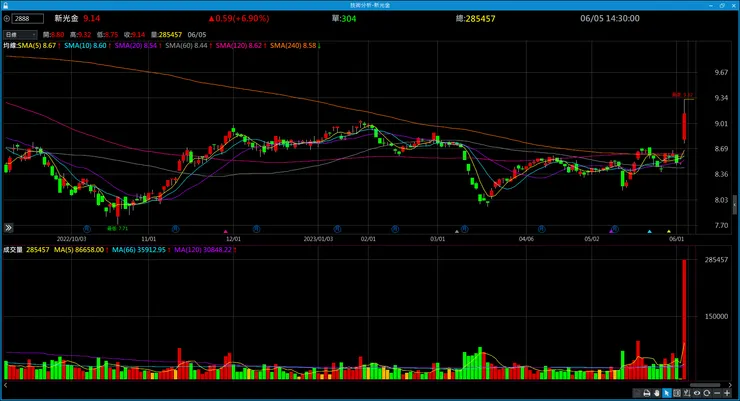Expand the side panel with double-chevron button
Screen dimensions: 740x401
point(8,228)
